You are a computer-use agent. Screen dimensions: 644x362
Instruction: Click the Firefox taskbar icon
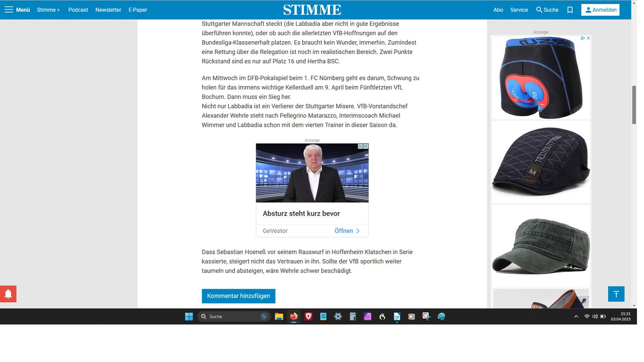pyautogui.click(x=293, y=316)
